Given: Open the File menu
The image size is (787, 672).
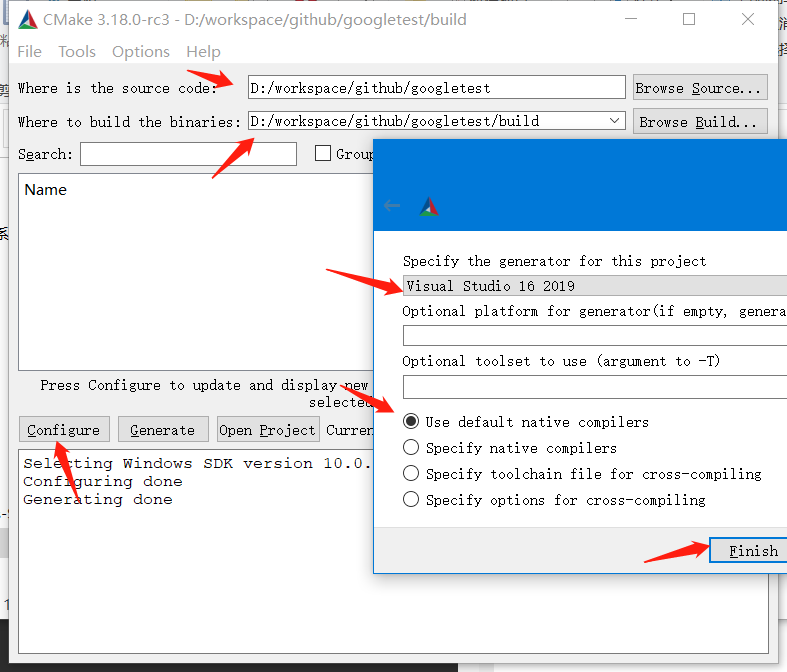Looking at the screenshot, I should click(x=30, y=52).
